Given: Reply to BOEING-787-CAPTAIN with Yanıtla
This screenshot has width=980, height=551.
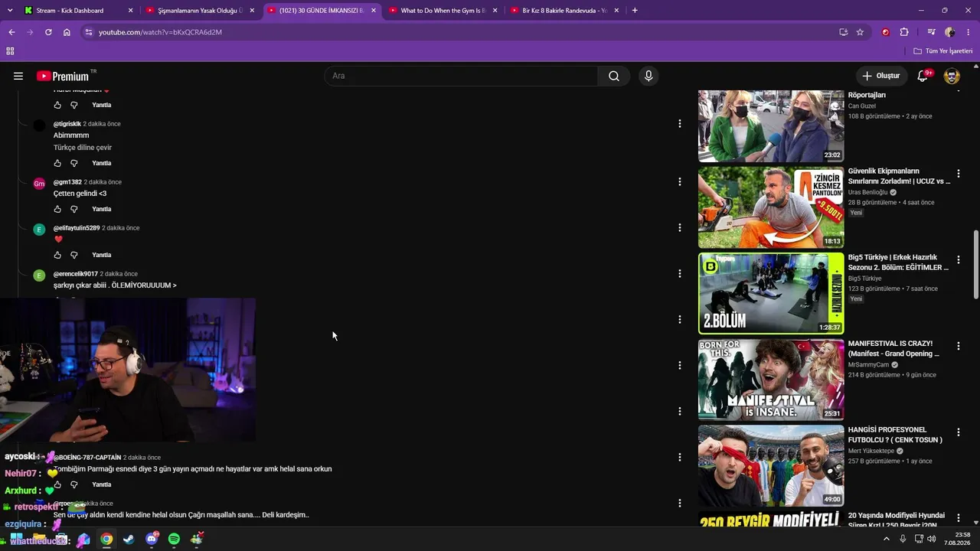Looking at the screenshot, I should pos(102,484).
